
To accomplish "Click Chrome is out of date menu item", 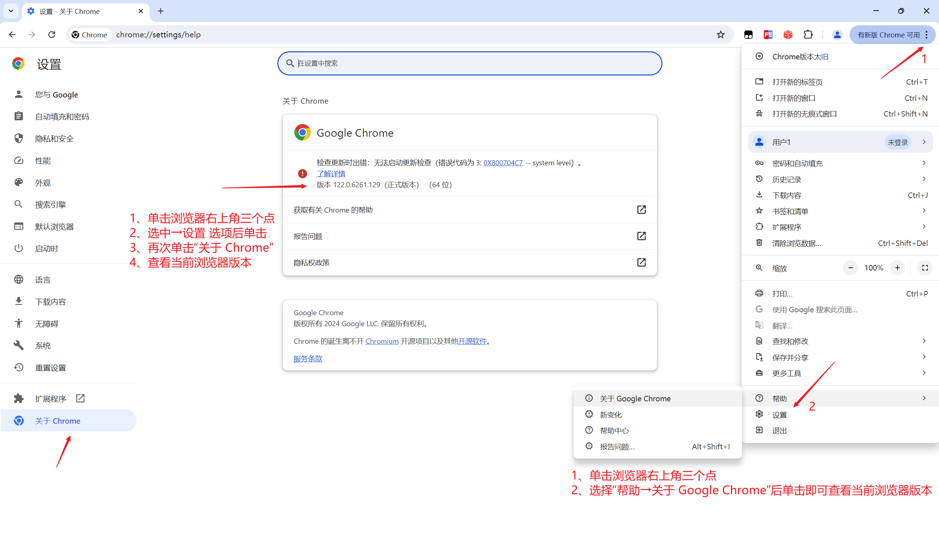I will (840, 56).
